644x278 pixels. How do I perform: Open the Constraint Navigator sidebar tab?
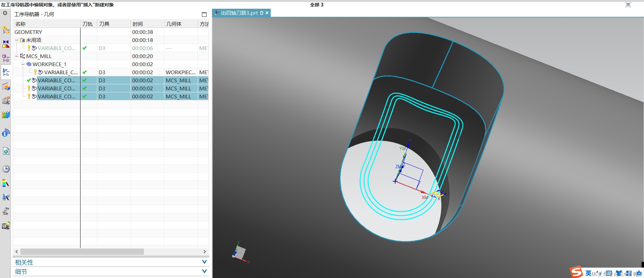(x=6, y=44)
